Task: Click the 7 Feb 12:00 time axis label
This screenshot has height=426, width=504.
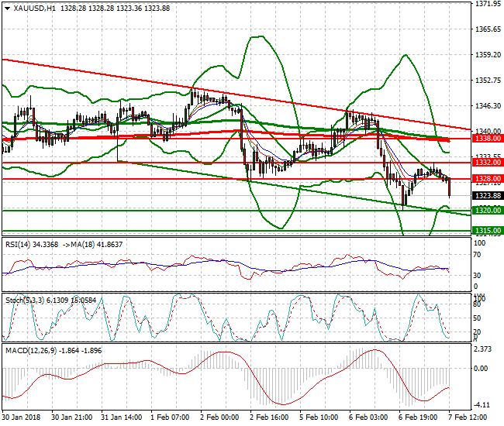Action: (x=468, y=417)
